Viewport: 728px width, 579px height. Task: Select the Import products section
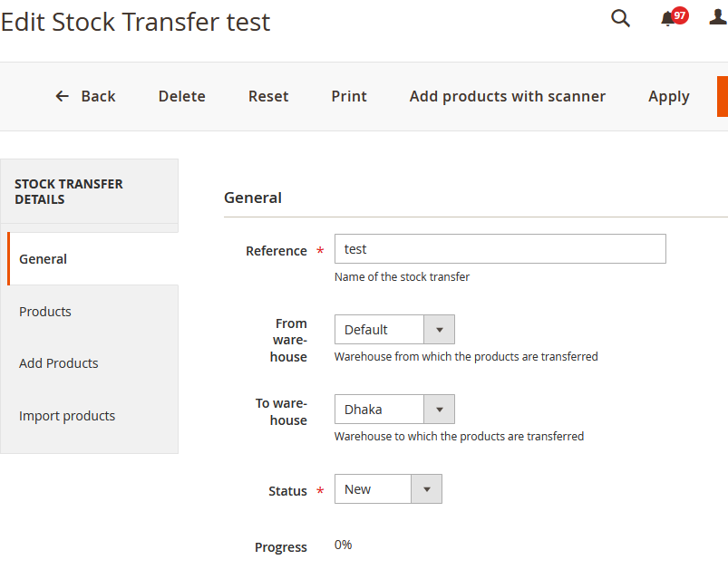pyautogui.click(x=66, y=415)
